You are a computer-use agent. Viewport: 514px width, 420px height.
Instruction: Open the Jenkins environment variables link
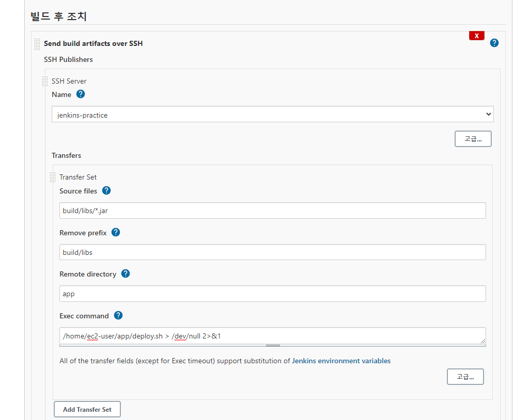click(x=341, y=361)
